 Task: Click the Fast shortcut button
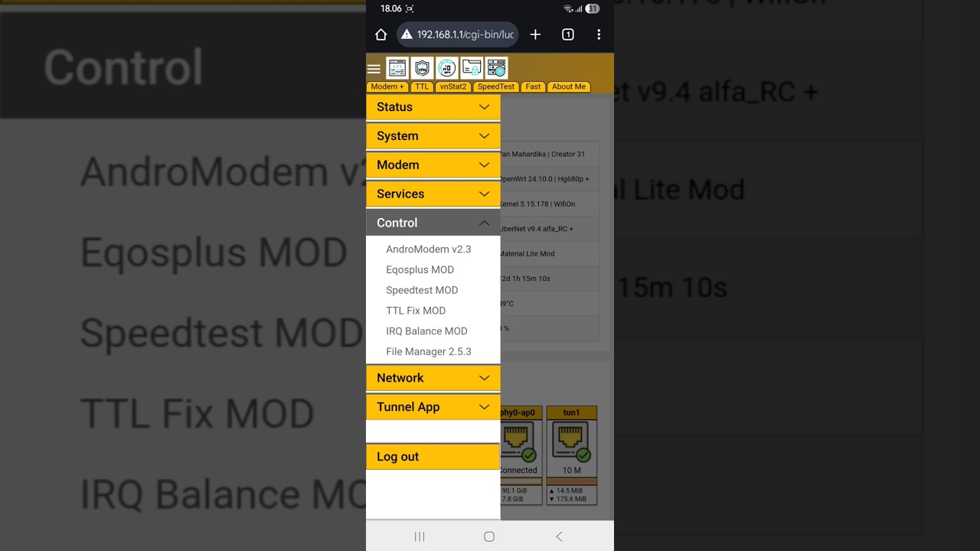coord(534,86)
